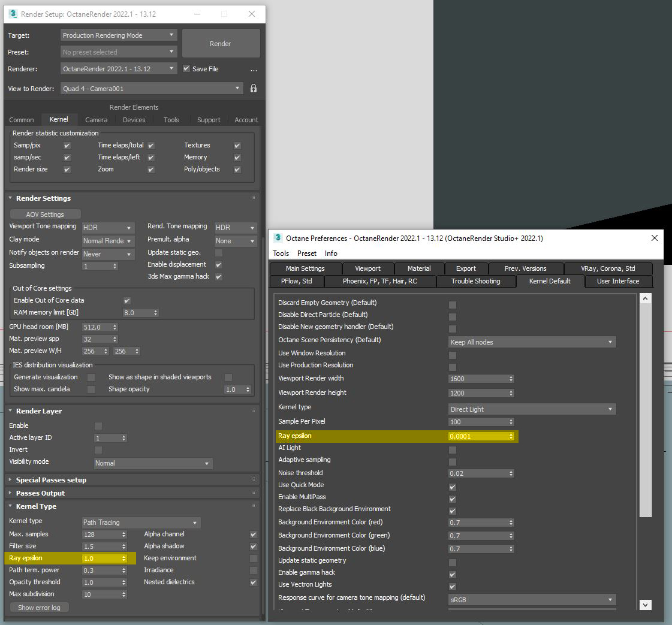Click the ellipsis button beside Save File
Image resolution: width=672 pixels, height=625 pixels.
coord(254,70)
